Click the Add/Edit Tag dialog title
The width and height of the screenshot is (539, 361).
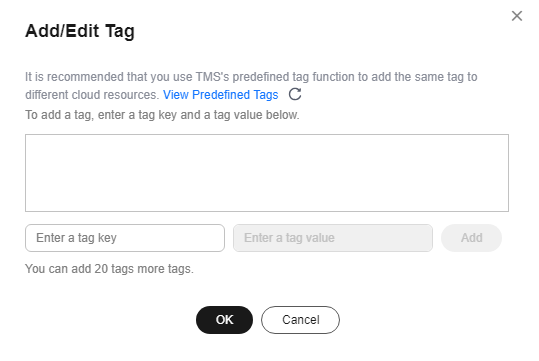pyautogui.click(x=80, y=31)
